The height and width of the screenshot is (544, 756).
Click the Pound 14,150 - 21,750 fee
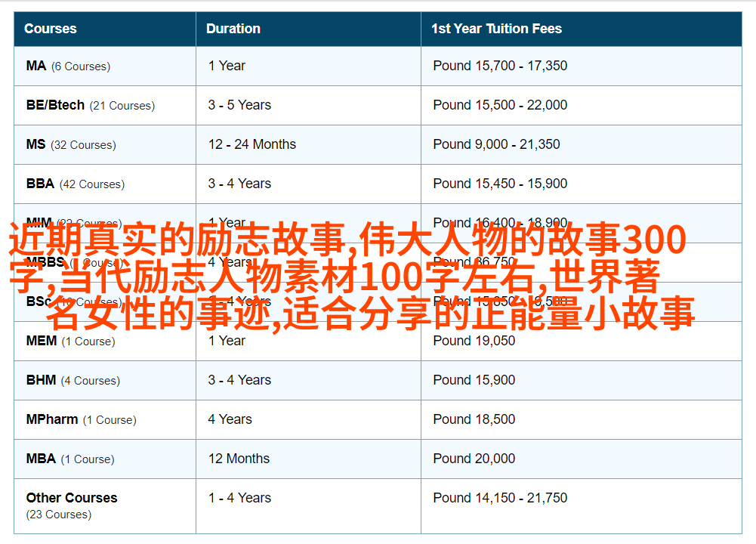pyautogui.click(x=500, y=498)
